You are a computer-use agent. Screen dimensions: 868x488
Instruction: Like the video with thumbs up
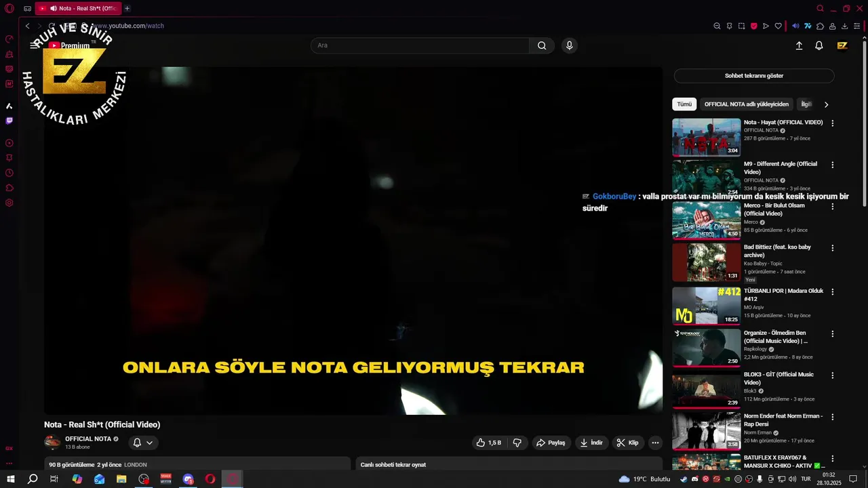488,443
